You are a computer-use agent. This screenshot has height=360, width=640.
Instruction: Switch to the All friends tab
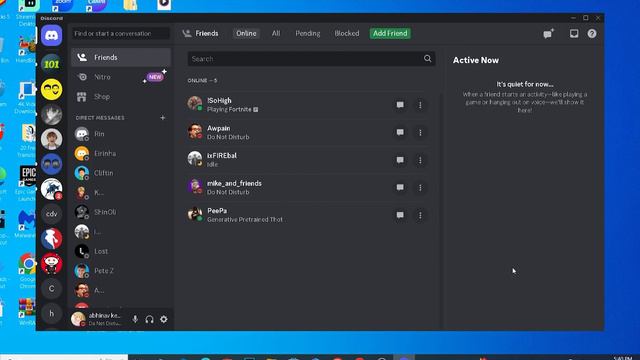pos(276,33)
